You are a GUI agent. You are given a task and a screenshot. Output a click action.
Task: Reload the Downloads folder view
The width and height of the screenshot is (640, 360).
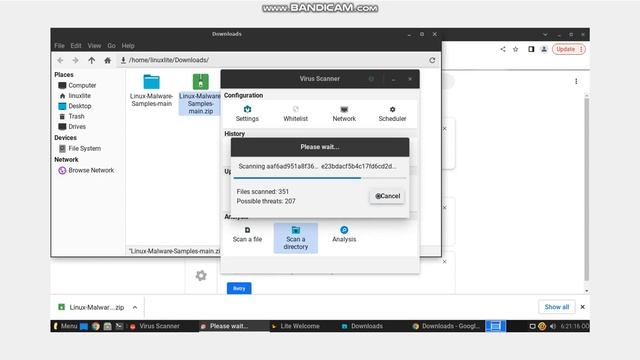pos(432,60)
